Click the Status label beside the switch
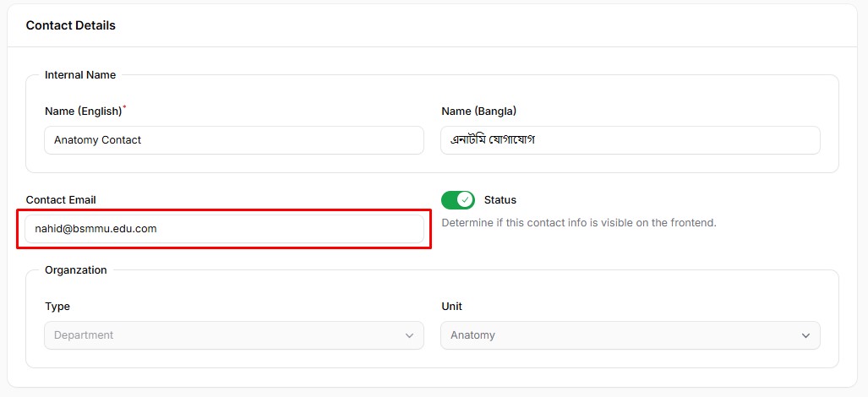The image size is (868, 397). (500, 200)
